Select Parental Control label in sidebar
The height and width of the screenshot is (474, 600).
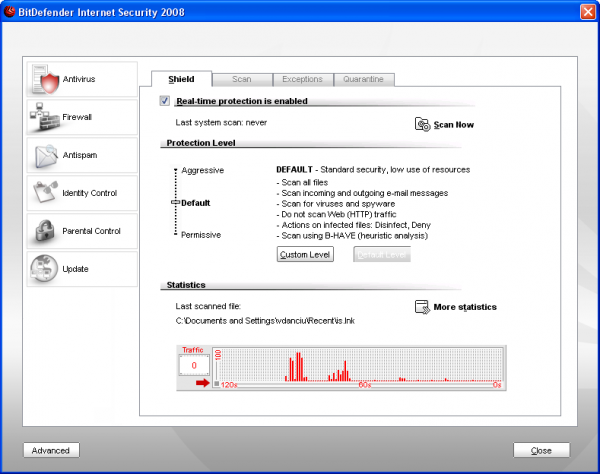coord(91,231)
